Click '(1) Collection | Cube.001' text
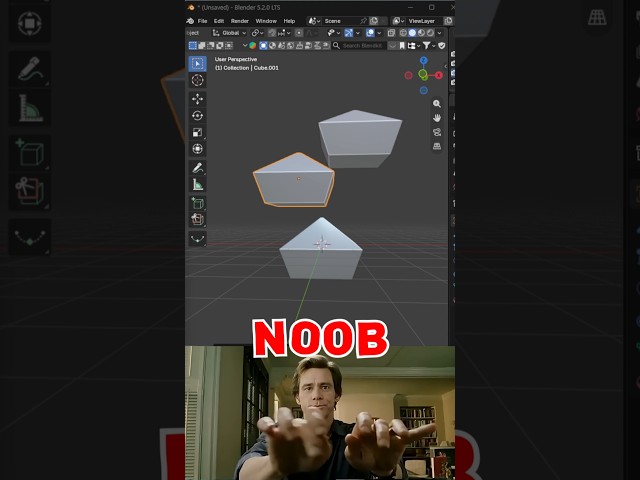Image resolution: width=640 pixels, height=480 pixels. (247, 68)
